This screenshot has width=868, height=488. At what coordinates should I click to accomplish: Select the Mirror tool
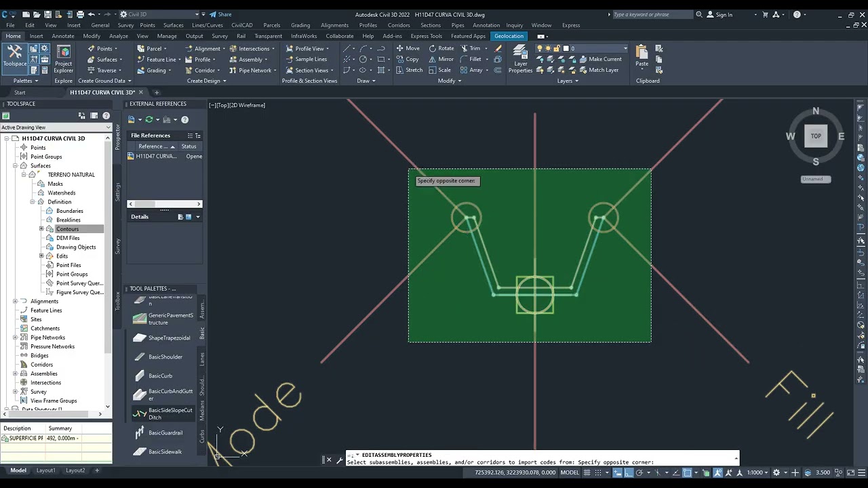pos(441,59)
